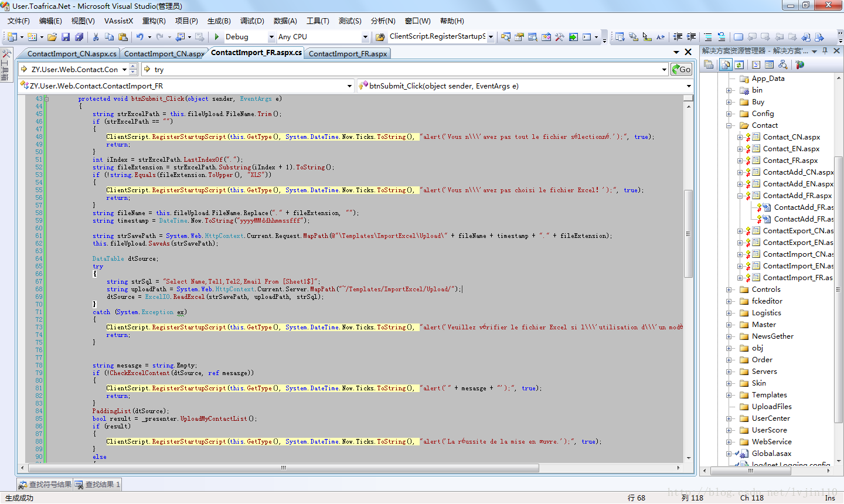
Task: Switch to ContactImport_FR.aspx tab
Action: (348, 53)
